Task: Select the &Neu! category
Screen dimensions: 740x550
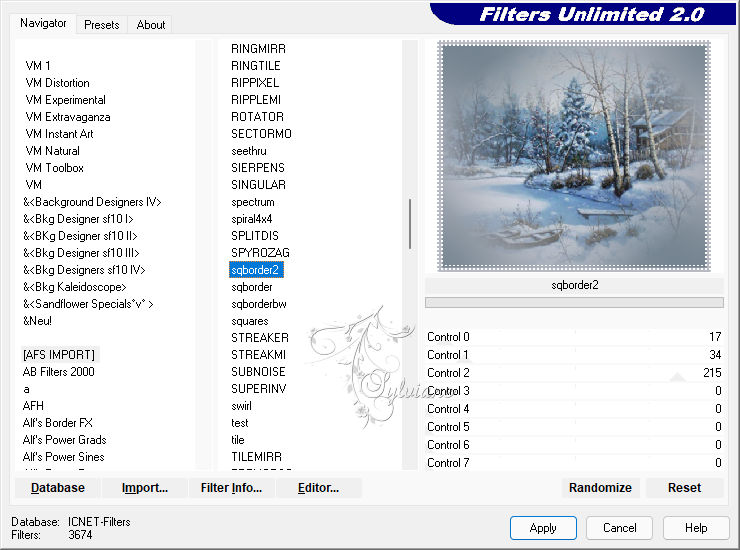Action: (x=37, y=321)
